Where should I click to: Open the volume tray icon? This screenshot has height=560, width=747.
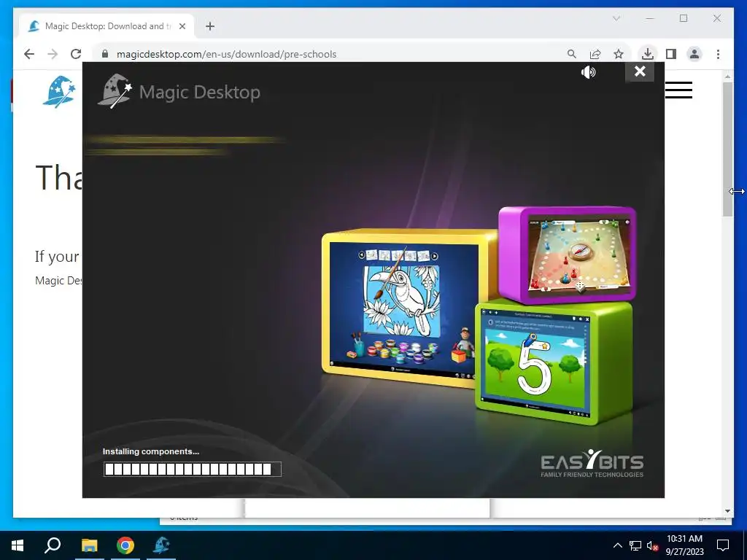[x=652, y=545]
